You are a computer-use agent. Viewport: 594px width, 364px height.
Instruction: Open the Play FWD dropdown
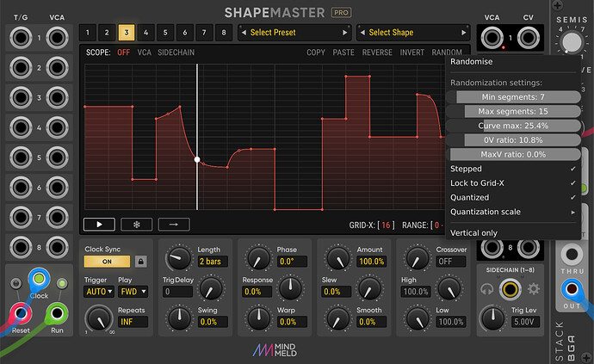(133, 292)
